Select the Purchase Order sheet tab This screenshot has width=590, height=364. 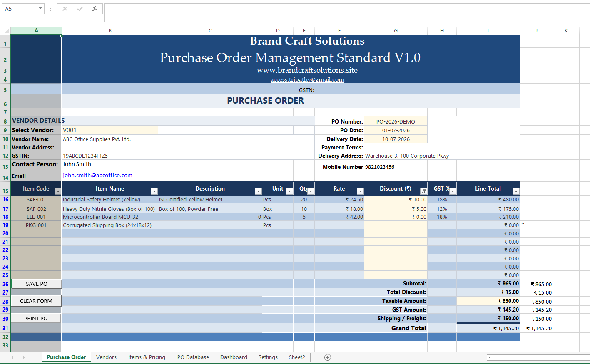(66, 357)
